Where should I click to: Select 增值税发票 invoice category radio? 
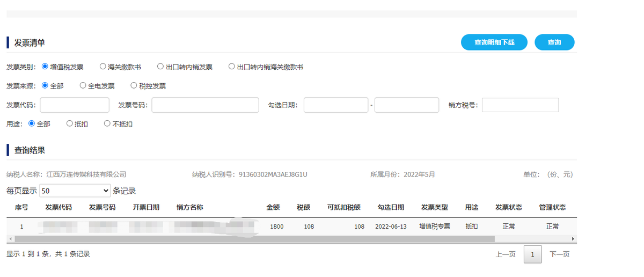pos(45,67)
